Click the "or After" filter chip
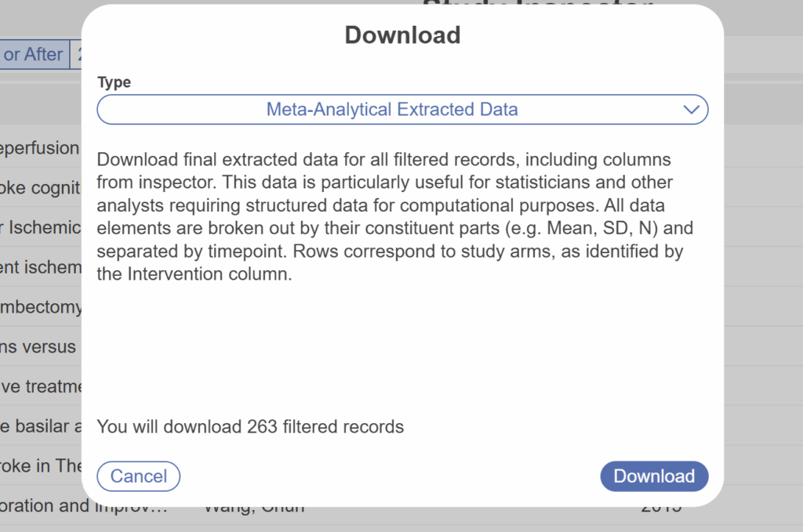Image resolution: width=803 pixels, height=532 pixels. point(33,55)
